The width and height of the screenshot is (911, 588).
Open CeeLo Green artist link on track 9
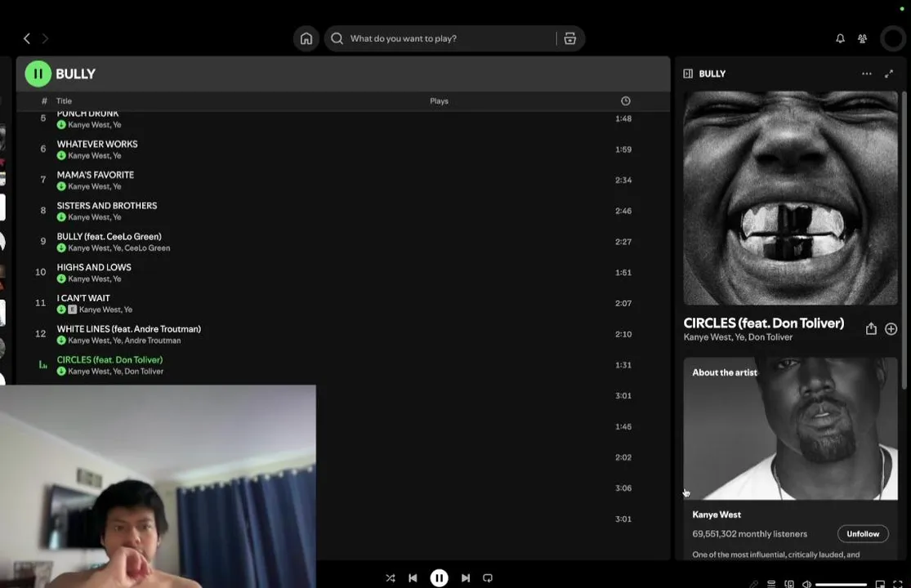point(147,247)
